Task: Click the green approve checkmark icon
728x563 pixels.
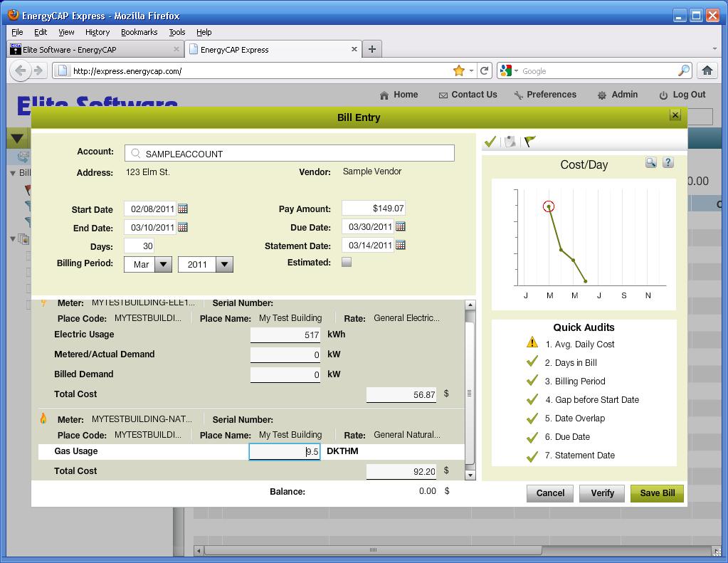Action: pos(491,141)
